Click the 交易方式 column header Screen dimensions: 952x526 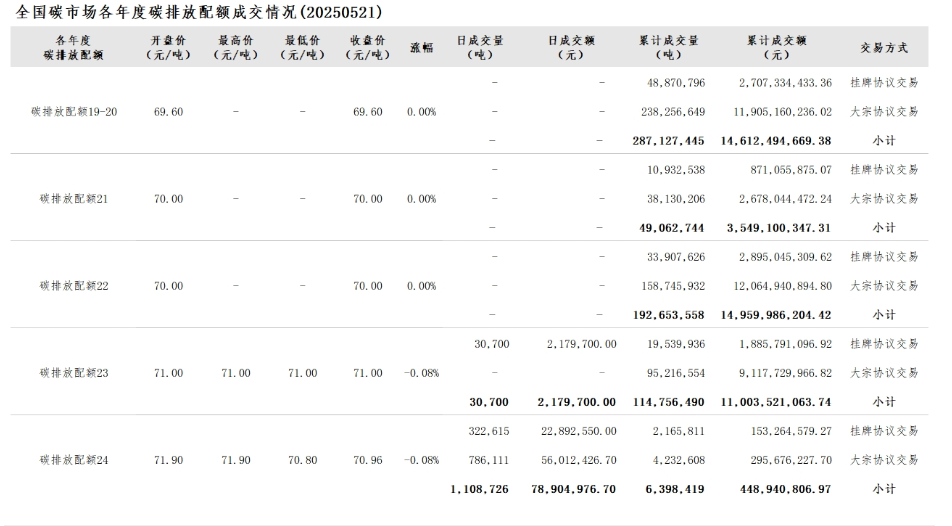pyautogui.click(x=884, y=47)
